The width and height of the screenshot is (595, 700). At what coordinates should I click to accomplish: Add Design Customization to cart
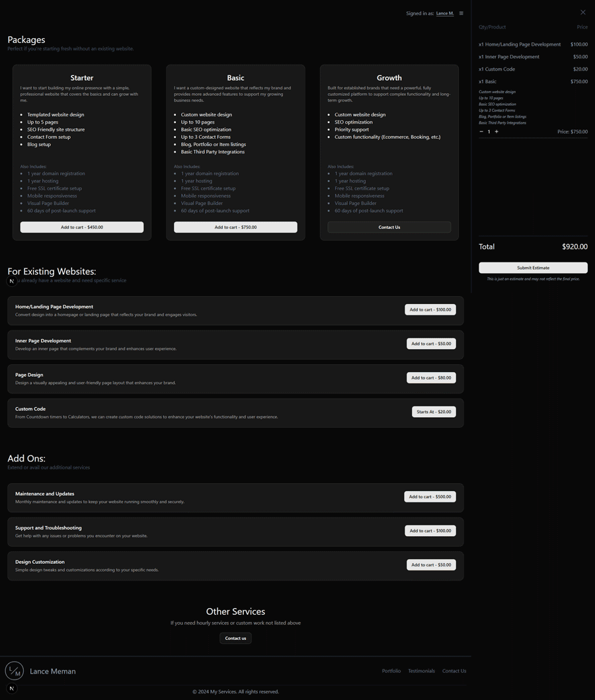(431, 565)
